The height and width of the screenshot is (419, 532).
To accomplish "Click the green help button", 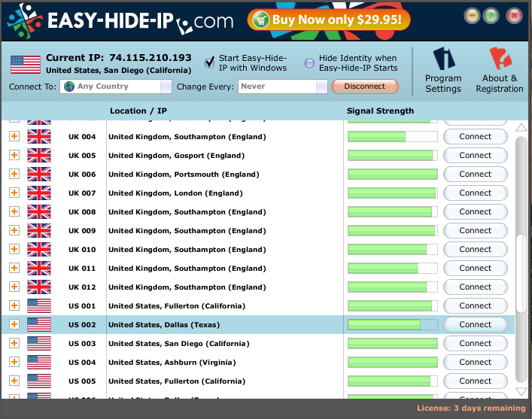I will point(491,15).
